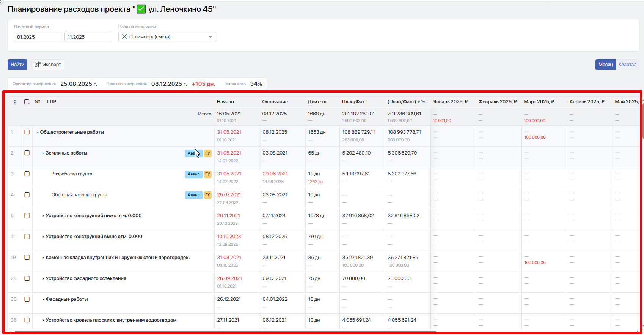Screen dimensions: 644x335
Task: Clear the Стоимость (смета) selection X icon
Action: pyautogui.click(x=124, y=37)
